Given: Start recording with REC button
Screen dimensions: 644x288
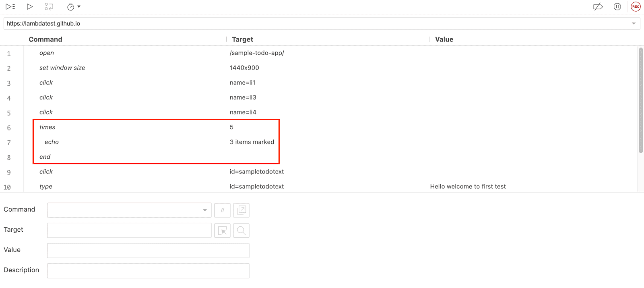Looking at the screenshot, I should tap(636, 6).
